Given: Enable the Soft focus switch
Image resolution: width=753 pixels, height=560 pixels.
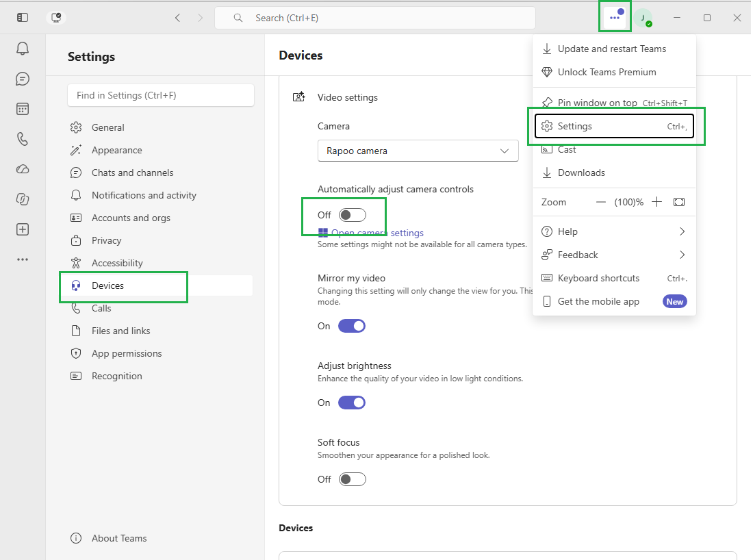Looking at the screenshot, I should click(353, 479).
